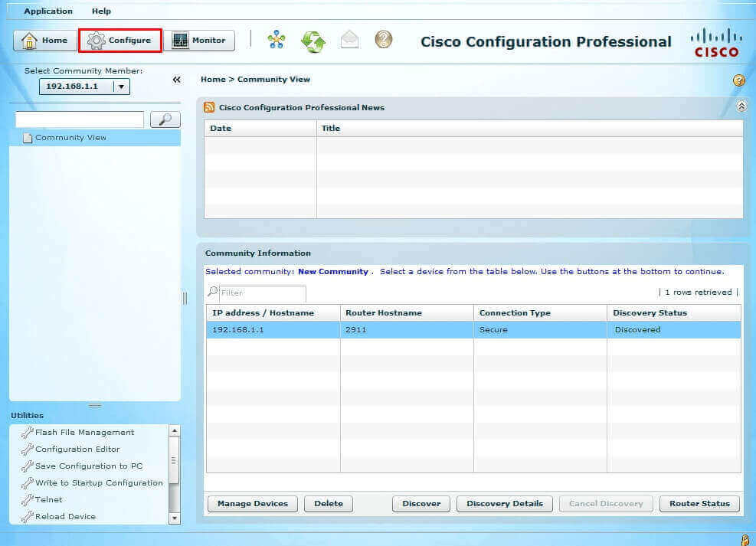Screen dimensions: 756x546
Task: Click the search text box in the left pane
Action: [80, 119]
